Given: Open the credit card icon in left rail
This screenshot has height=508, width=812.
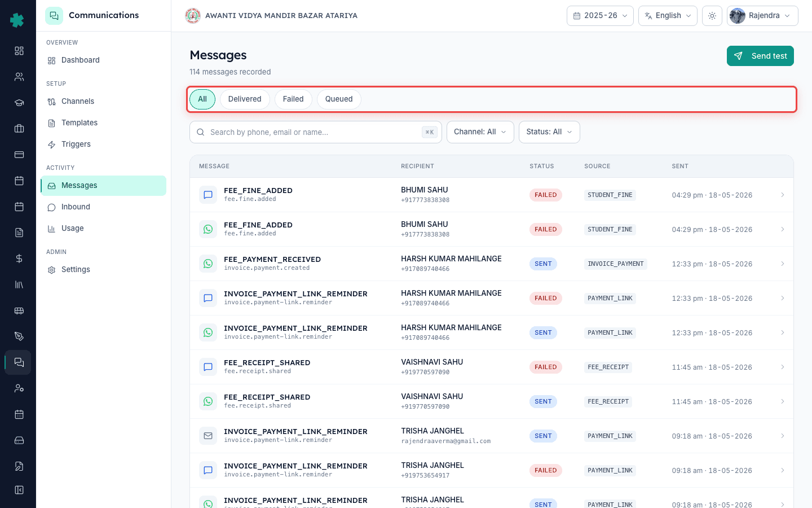Looking at the screenshot, I should (19, 155).
